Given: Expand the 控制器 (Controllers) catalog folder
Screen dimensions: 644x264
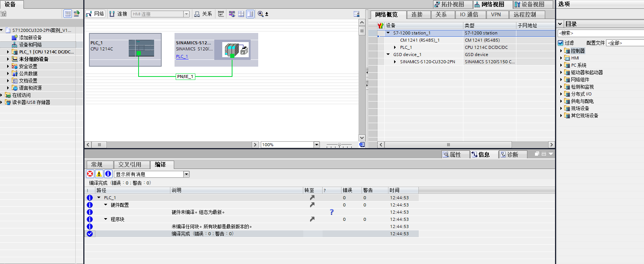Looking at the screenshot, I should (561, 51).
